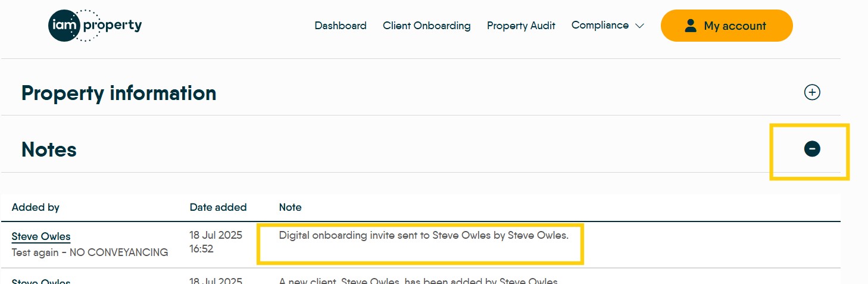Image resolution: width=868 pixels, height=284 pixels.
Task: Click the chevron next to Compliance
Action: pos(640,26)
